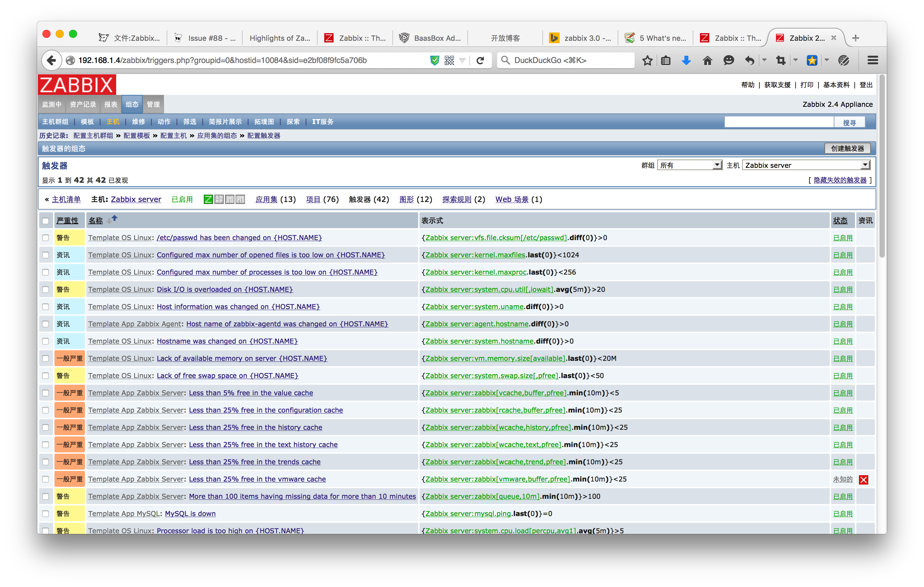
Task: Tick the checkbox for /etc/passwd changed trigger
Action: click(x=46, y=238)
